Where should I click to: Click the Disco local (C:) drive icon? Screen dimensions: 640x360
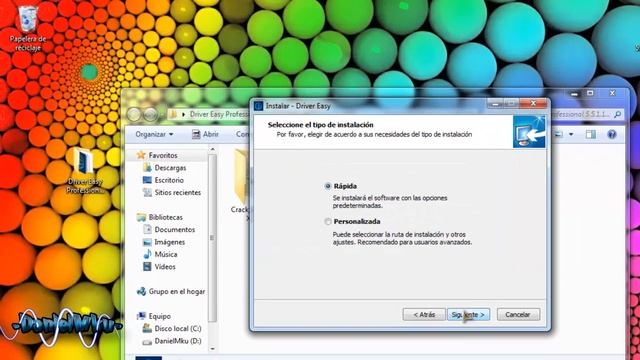147,329
